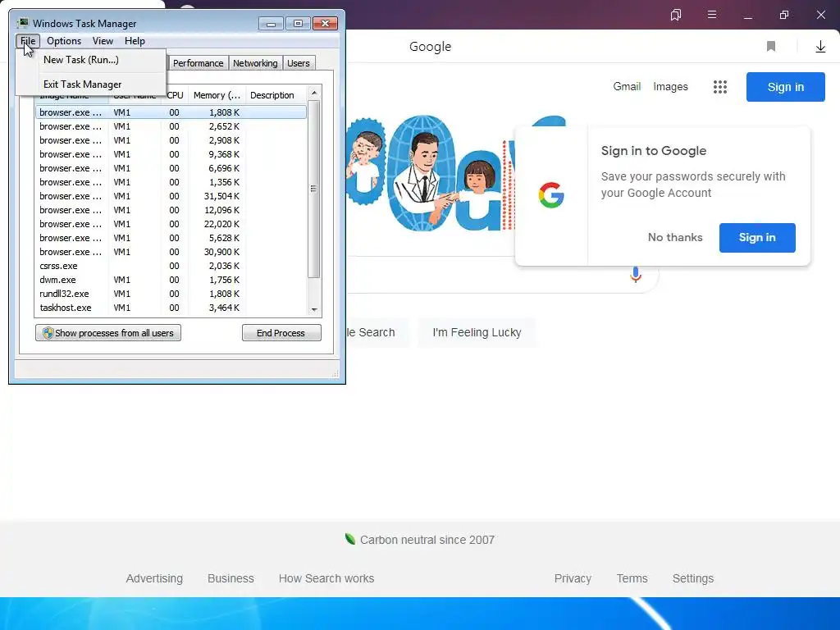
Task: Select the browser.exe row using 12,096 K
Action: [171, 210]
